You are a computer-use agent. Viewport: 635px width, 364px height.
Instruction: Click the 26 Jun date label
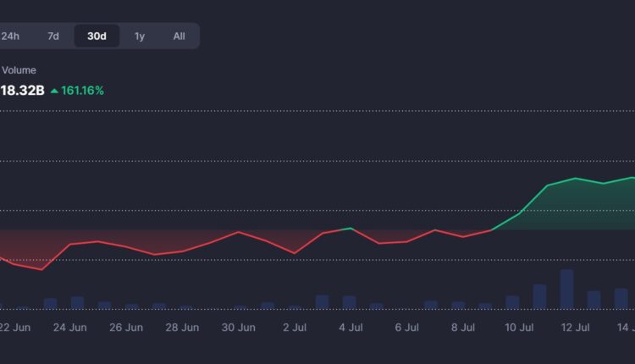click(x=126, y=327)
